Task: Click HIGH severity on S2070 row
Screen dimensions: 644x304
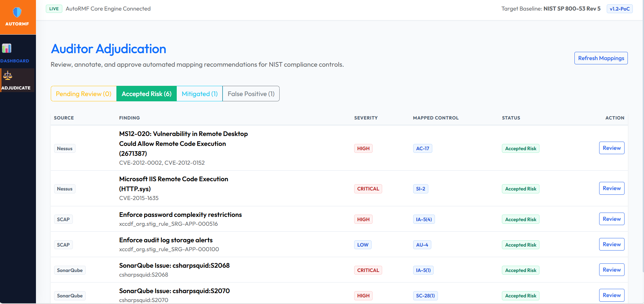Action: (363, 296)
